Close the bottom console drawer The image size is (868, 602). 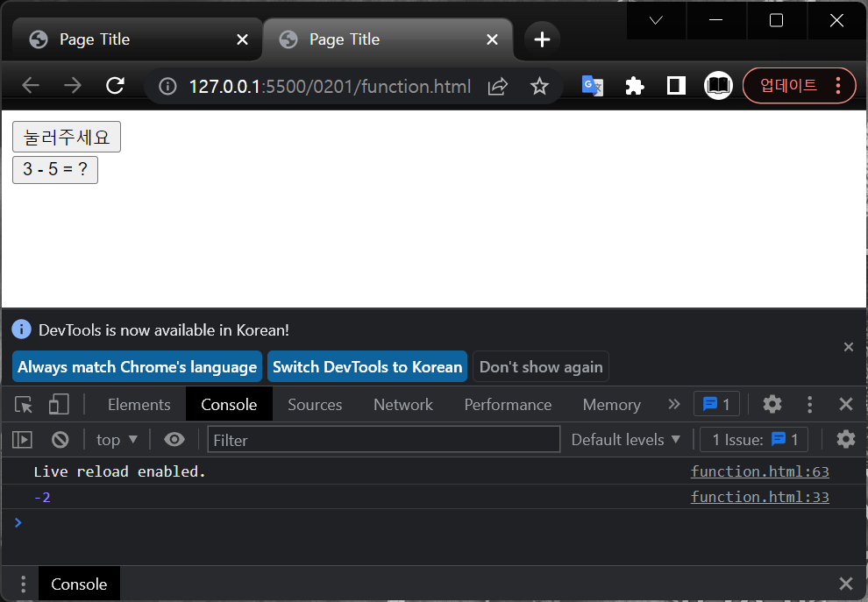(x=845, y=584)
